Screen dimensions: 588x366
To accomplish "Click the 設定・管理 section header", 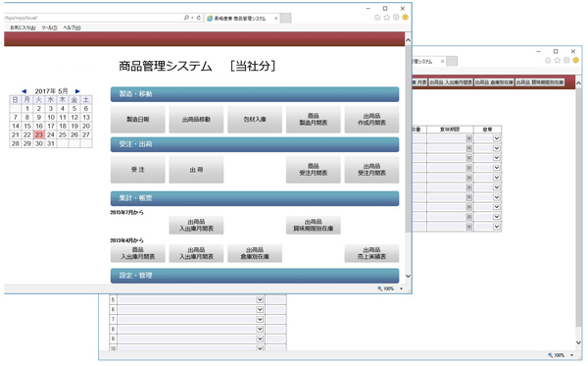I will pyautogui.click(x=255, y=276).
